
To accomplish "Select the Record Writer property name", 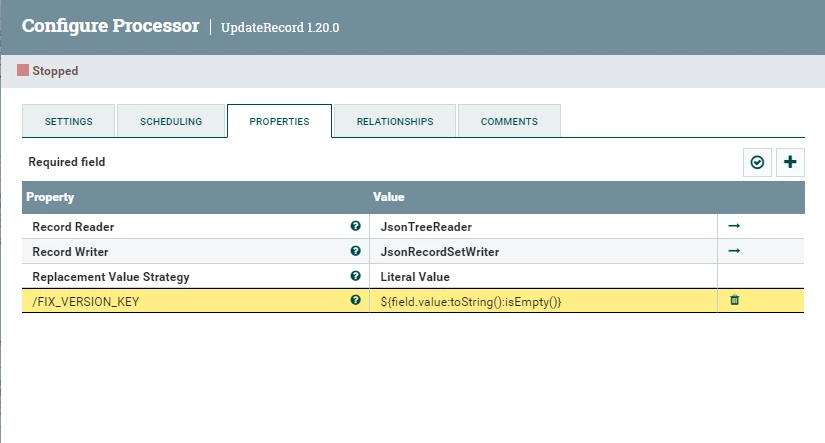I will [71, 252].
